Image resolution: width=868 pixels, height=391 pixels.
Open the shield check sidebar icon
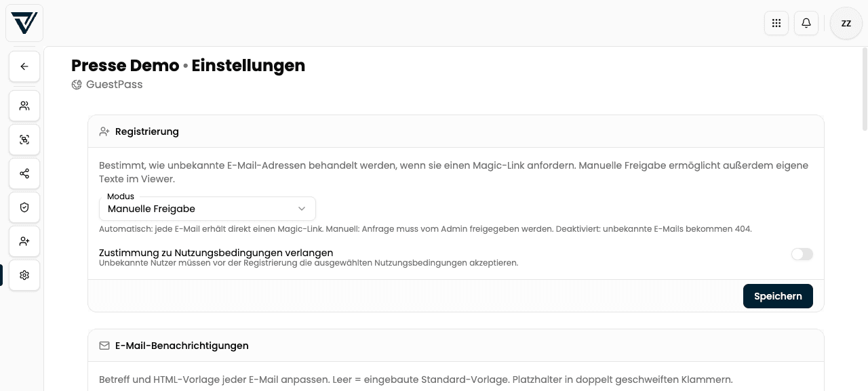tap(24, 207)
